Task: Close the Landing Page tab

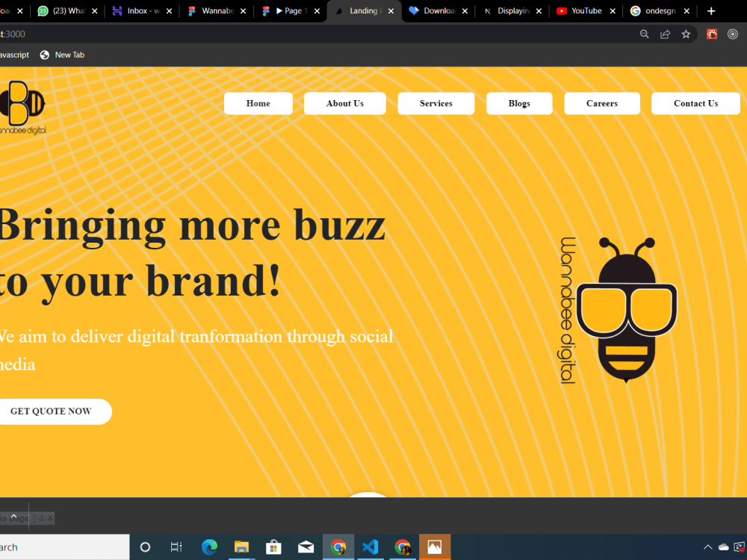Action: tap(391, 11)
